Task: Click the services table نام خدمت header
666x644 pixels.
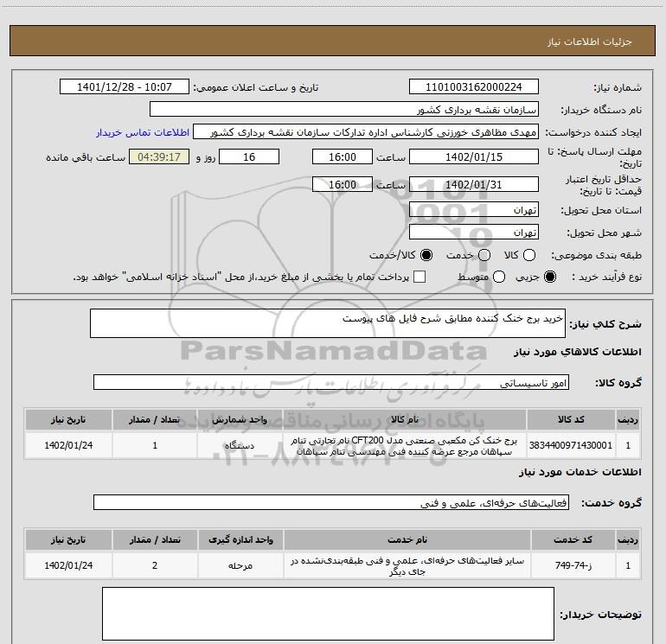Action: pos(407,540)
